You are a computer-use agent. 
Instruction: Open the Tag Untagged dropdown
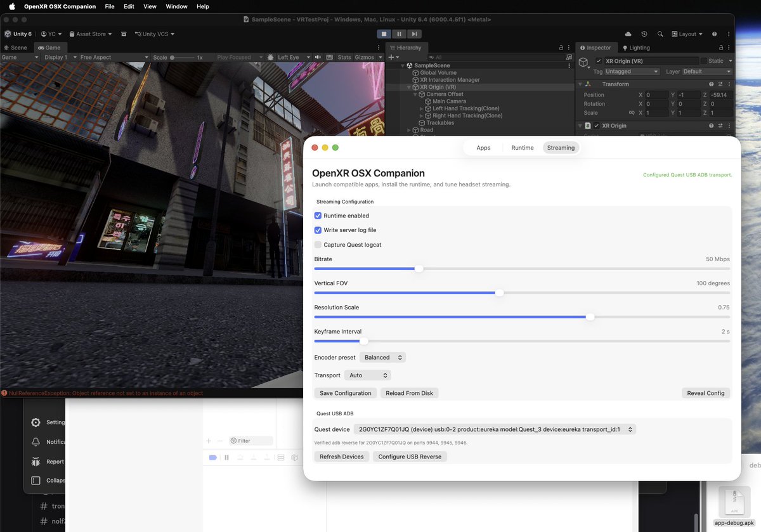point(632,72)
